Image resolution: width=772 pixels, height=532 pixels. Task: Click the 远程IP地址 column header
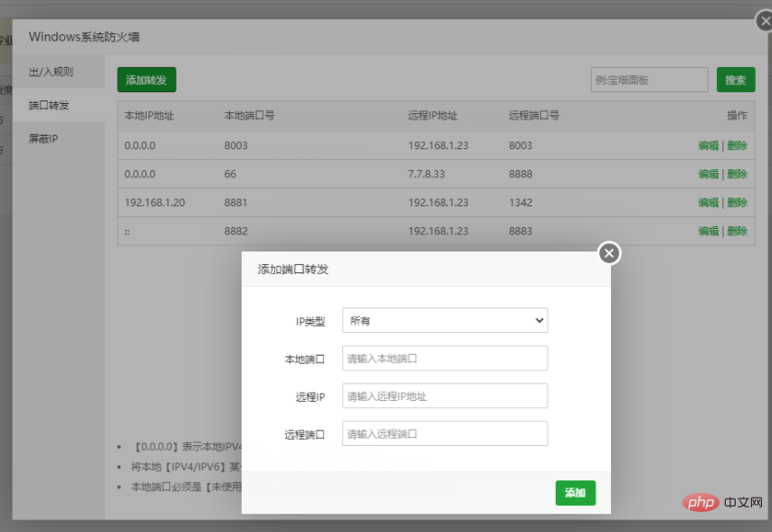[433, 116]
